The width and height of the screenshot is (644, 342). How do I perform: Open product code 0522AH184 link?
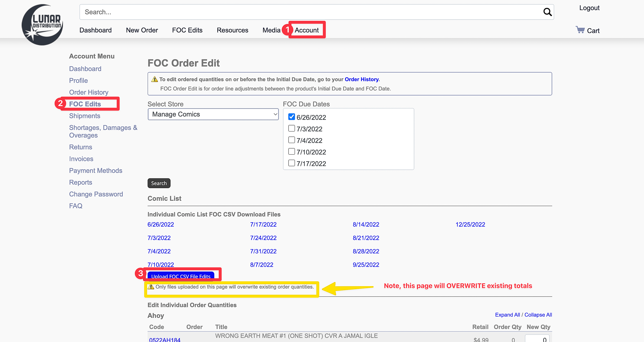165,339
